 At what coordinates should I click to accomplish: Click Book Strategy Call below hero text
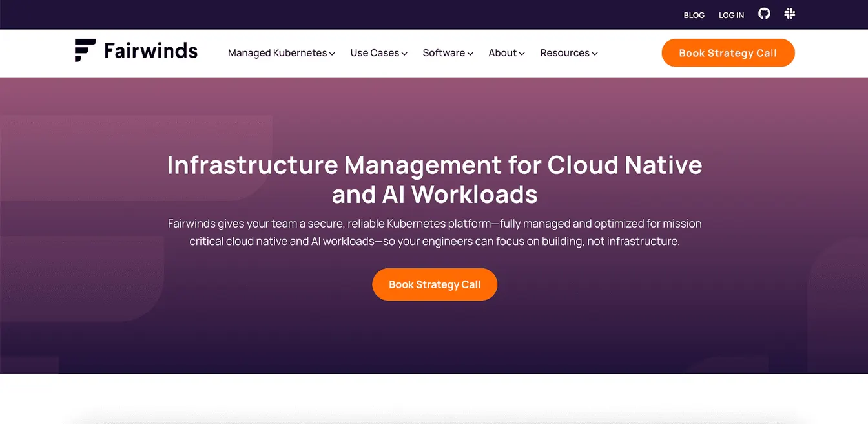[x=435, y=284]
